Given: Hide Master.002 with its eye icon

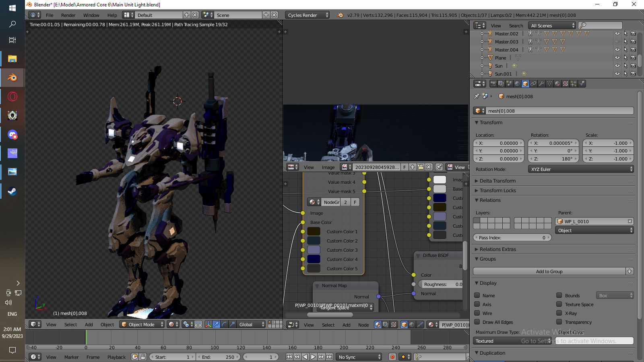Looking at the screenshot, I should pyautogui.click(x=617, y=33).
